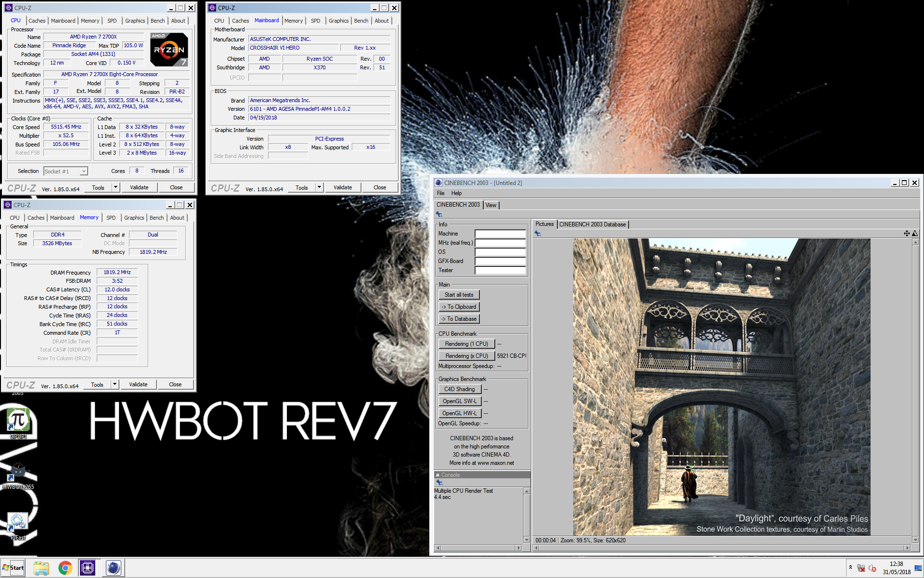Screen dimensions: 924x578
Task: Click the 1819.2 MHz DRAM Frequency value
Action: pyautogui.click(x=117, y=273)
